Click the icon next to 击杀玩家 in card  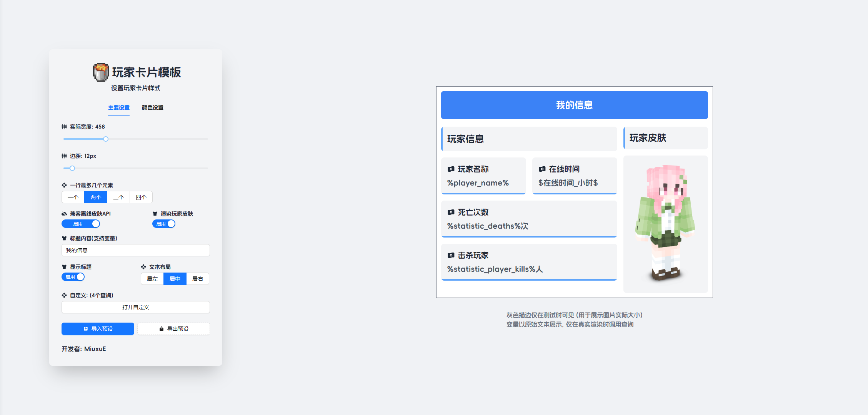pos(451,255)
